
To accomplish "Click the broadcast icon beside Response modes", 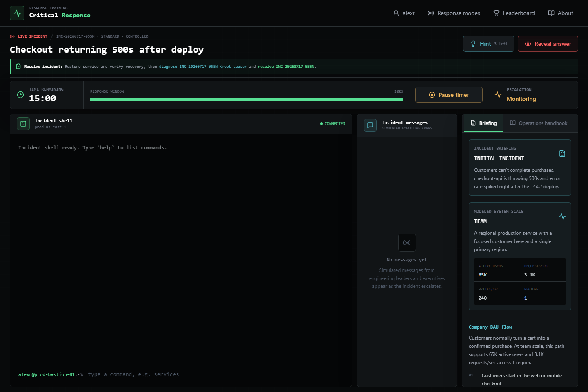I will [x=431, y=13].
